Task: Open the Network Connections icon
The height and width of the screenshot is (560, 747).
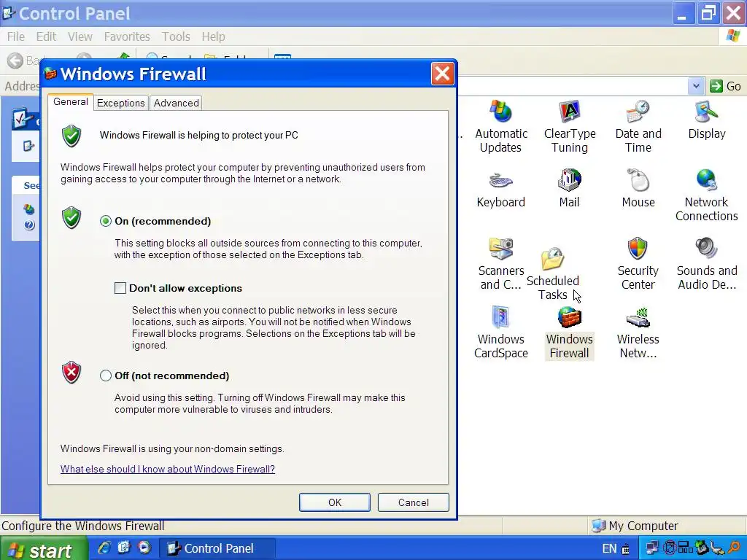Action: 706,180
